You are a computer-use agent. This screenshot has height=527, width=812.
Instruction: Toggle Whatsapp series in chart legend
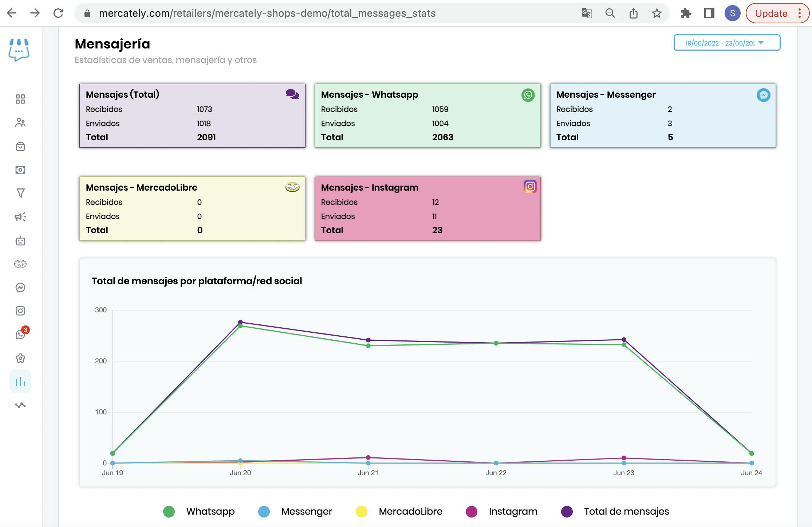tap(210, 511)
